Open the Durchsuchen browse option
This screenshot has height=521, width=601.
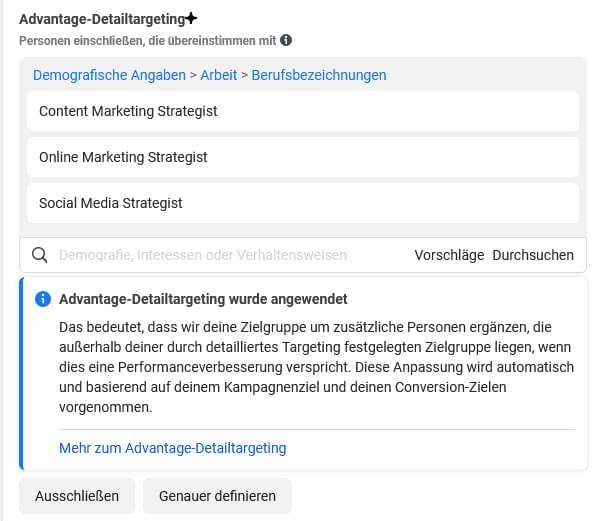[533, 255]
